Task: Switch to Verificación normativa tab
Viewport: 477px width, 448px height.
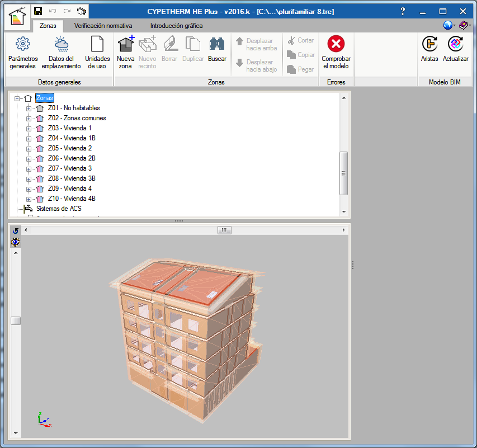Action: [103, 26]
